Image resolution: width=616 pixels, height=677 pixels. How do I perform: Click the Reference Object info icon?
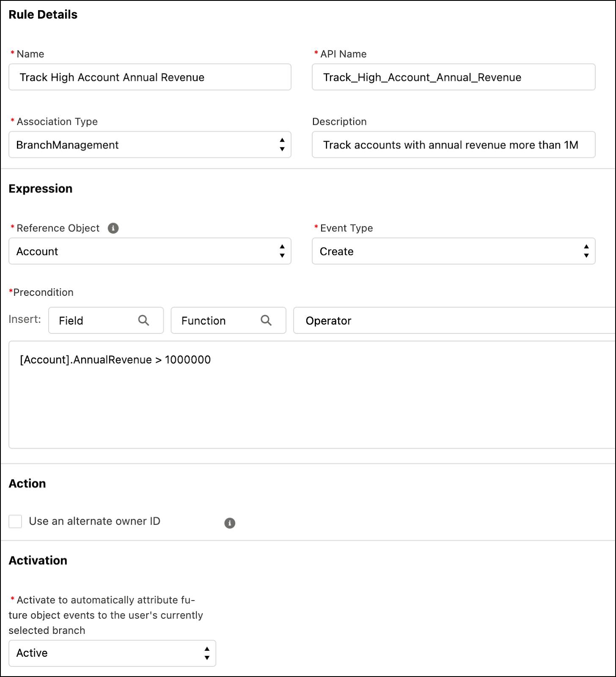113,228
